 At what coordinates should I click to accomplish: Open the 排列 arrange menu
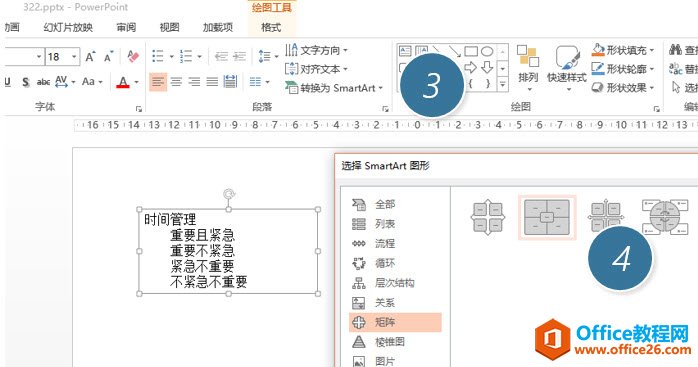[528, 67]
